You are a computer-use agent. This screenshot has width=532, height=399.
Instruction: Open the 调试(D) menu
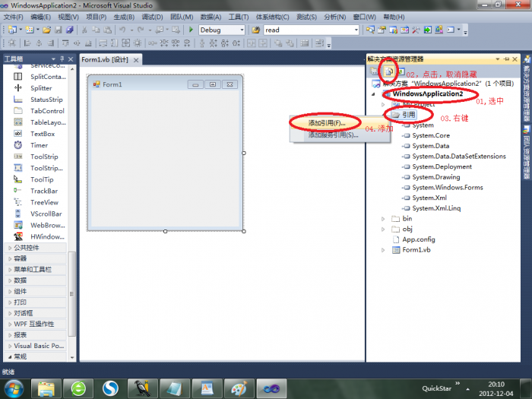(152, 17)
